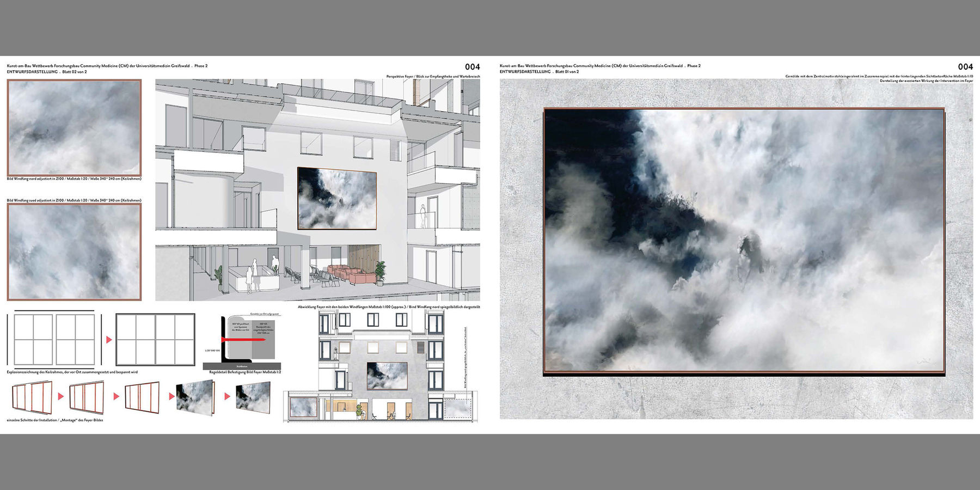Click the Windfang sued cloud painting
The width and height of the screenshot is (980, 490).
tap(74, 252)
